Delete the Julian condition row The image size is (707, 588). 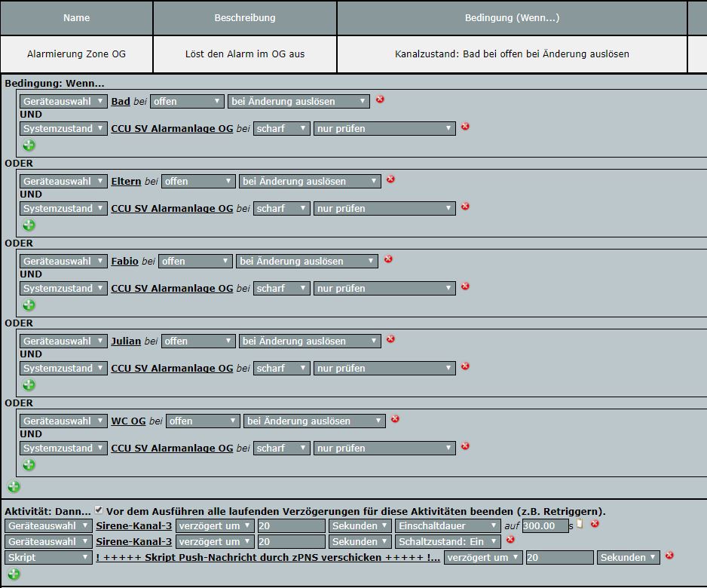(x=390, y=338)
